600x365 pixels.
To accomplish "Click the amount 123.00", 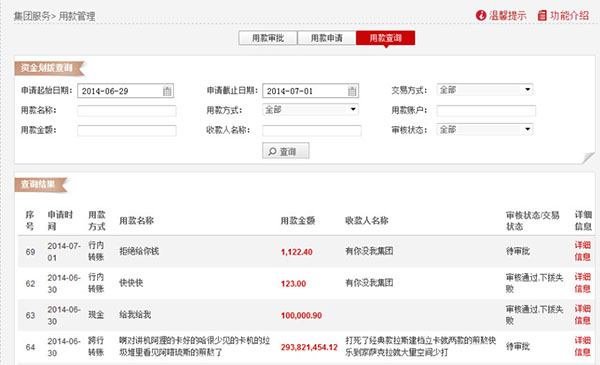I will (x=293, y=284).
